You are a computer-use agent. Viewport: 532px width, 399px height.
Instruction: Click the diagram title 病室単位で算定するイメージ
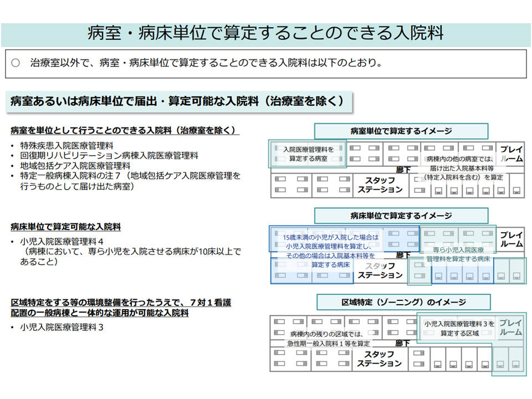pyautogui.click(x=401, y=131)
